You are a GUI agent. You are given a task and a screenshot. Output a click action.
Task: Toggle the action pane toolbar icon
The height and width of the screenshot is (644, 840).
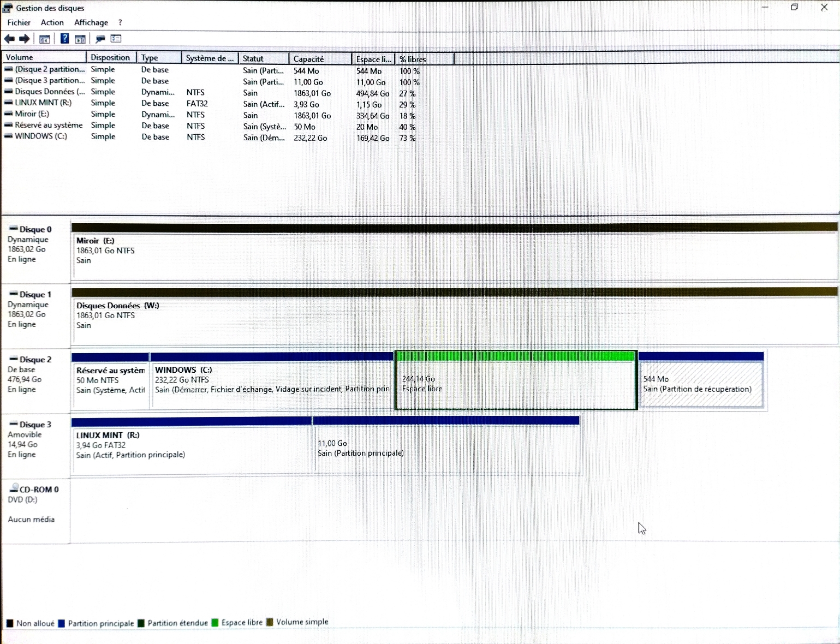[80, 39]
